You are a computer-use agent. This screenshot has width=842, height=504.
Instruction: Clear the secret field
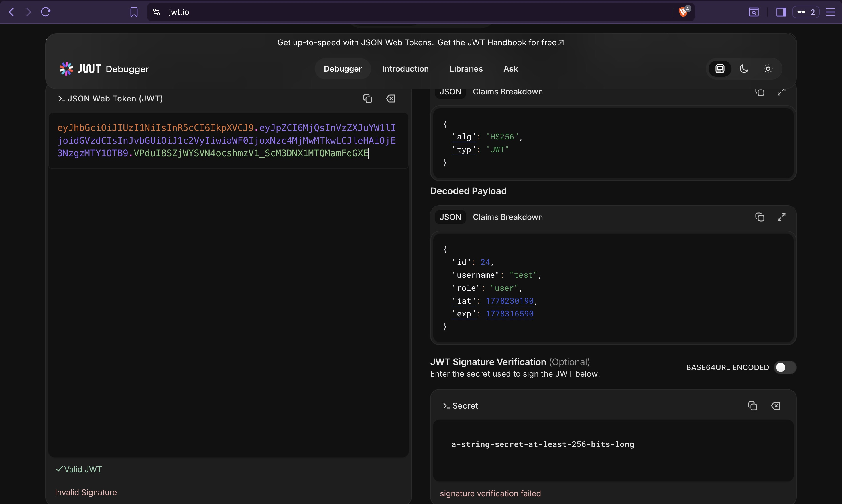(776, 406)
